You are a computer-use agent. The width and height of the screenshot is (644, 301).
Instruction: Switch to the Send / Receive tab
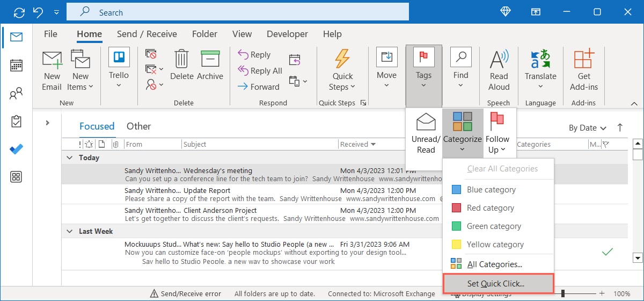(147, 34)
